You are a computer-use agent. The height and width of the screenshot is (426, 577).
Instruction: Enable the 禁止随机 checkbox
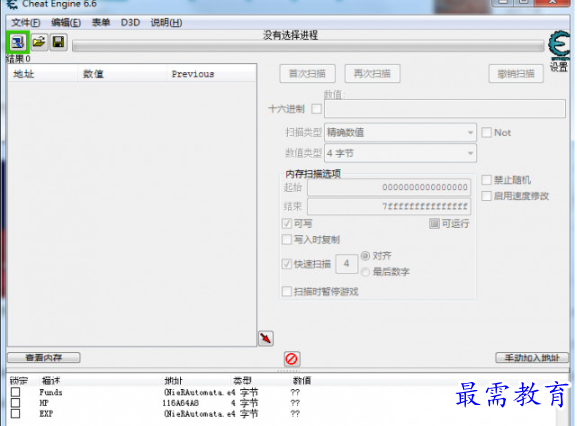click(x=486, y=180)
